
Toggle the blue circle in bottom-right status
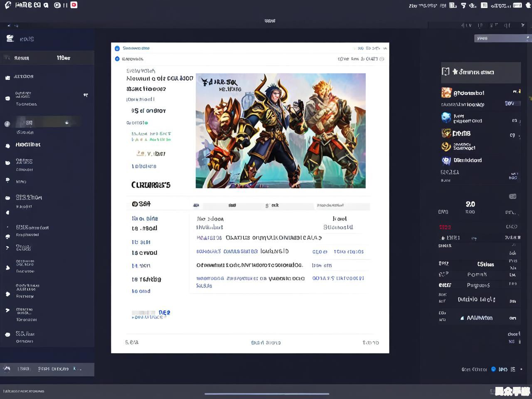tap(493, 369)
